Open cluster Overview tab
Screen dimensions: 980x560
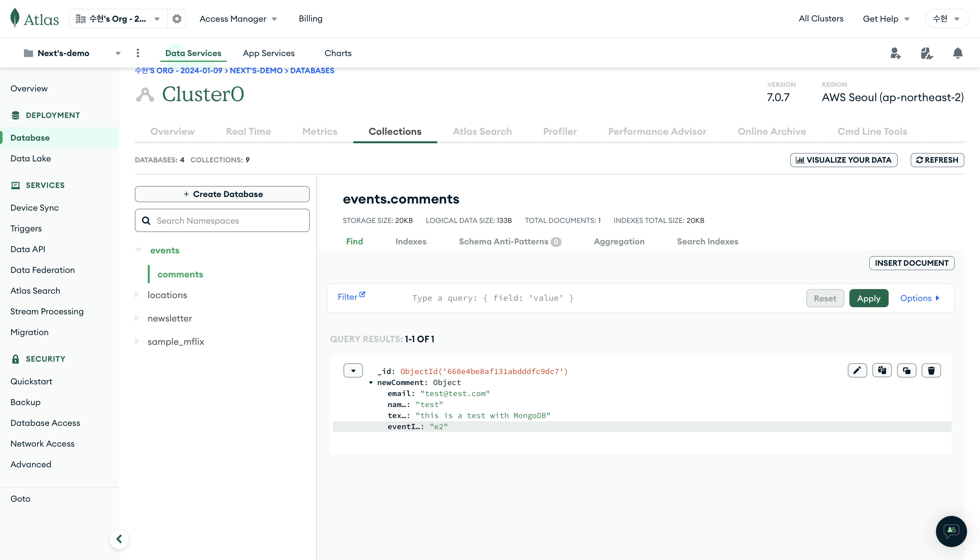tap(172, 132)
